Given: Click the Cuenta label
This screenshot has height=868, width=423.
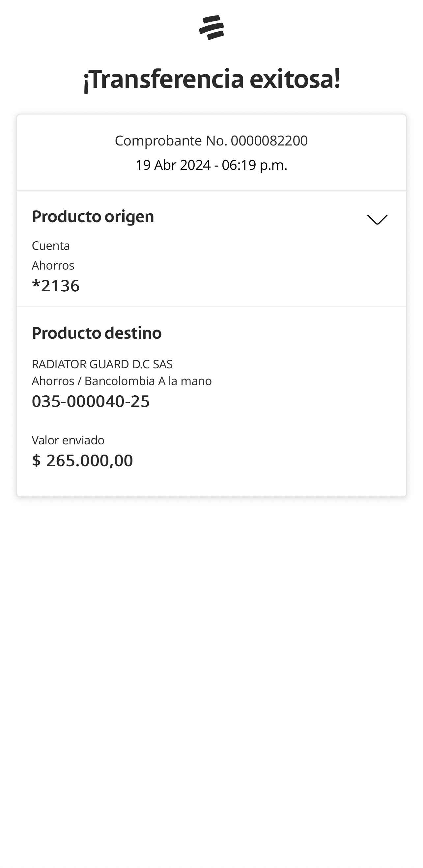Looking at the screenshot, I should tap(51, 246).
